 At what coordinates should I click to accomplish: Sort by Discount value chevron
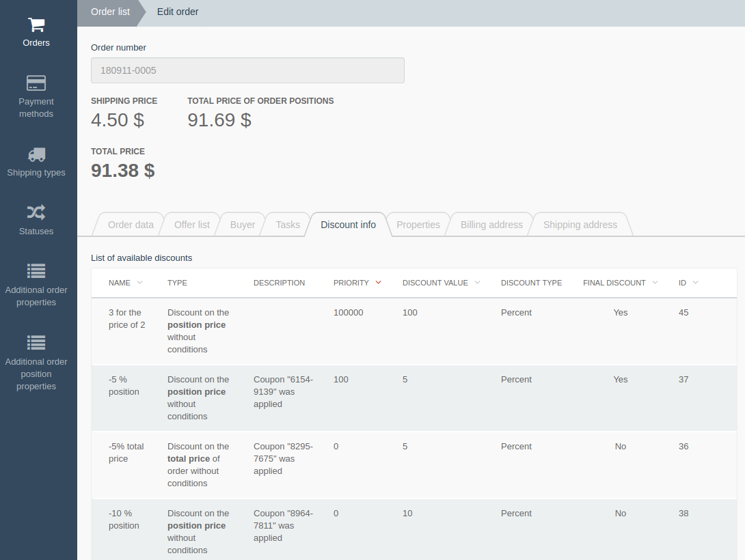pyautogui.click(x=477, y=282)
